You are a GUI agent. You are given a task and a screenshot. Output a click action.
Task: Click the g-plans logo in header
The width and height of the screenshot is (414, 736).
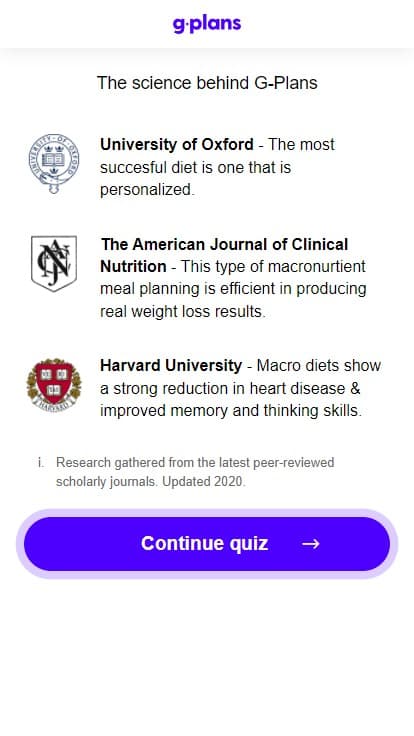pos(207,23)
